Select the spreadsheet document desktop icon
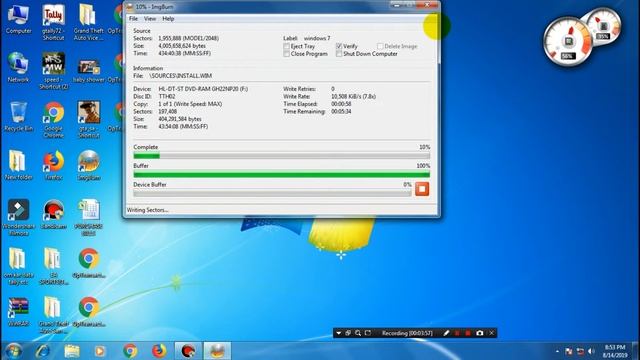The height and width of the screenshot is (360, 640). (x=89, y=218)
